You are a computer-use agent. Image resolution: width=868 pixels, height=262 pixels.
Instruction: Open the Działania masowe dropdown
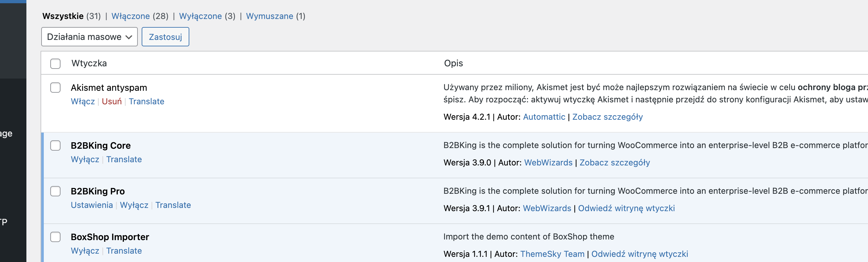pos(89,37)
